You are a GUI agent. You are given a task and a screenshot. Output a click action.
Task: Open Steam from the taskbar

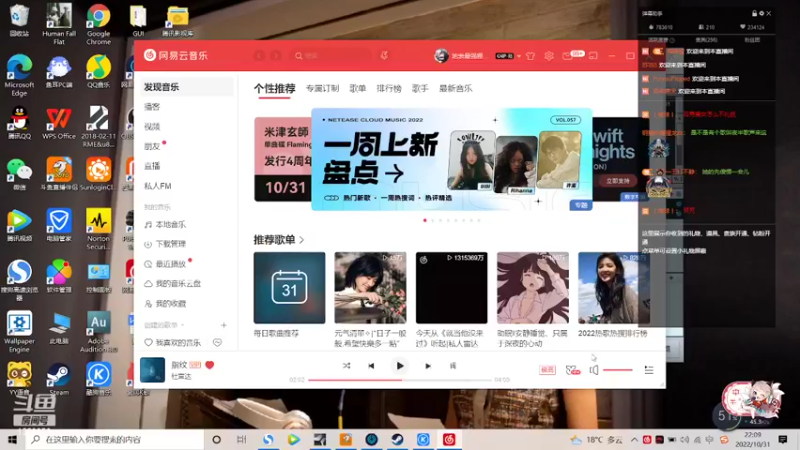point(397,439)
